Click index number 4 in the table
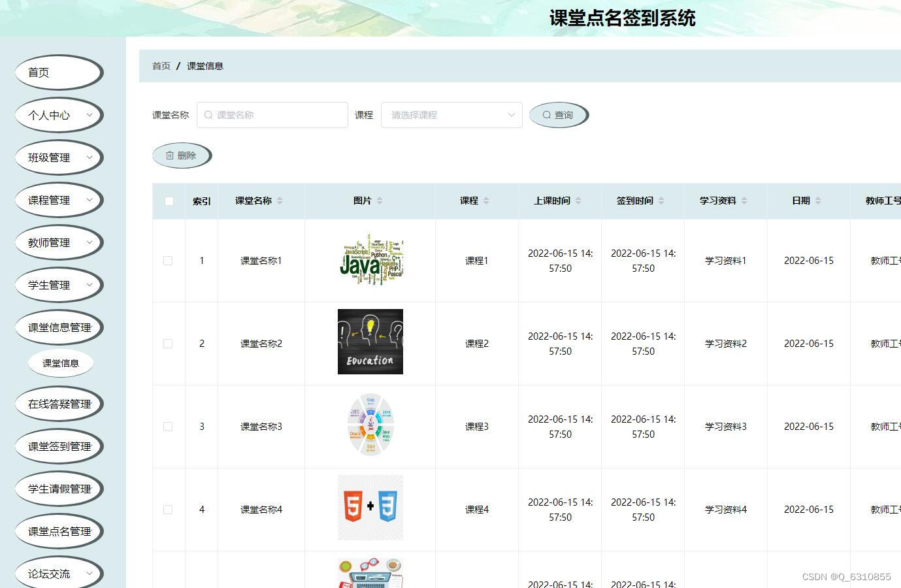Viewport: 901px width, 588px height. pos(202,510)
